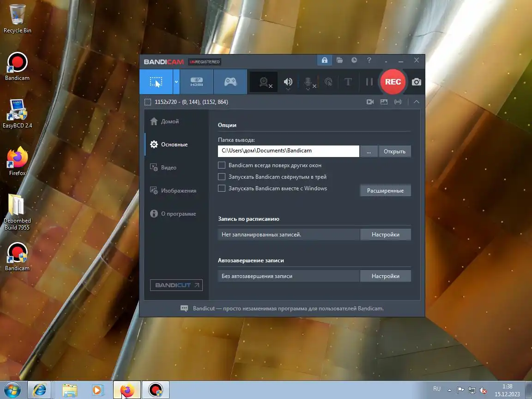This screenshot has width=532, height=399.
Task: Select EasyBCD 2.4 desktop icon
Action: tap(17, 114)
